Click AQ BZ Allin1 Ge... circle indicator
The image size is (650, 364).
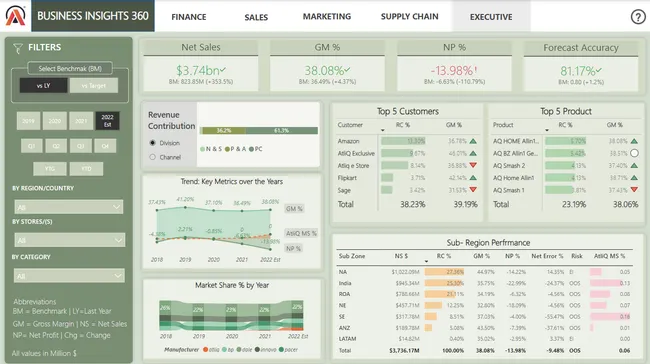[x=634, y=153]
